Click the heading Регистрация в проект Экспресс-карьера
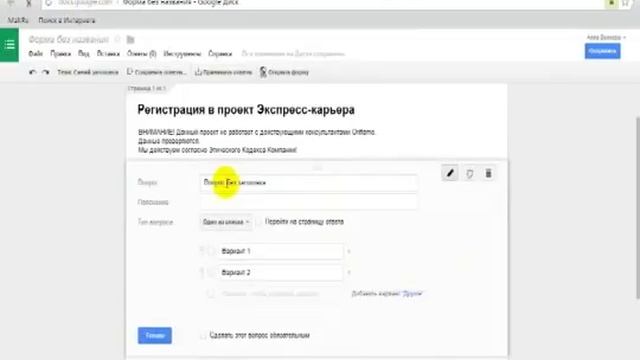The width and height of the screenshot is (640, 360). (x=246, y=110)
